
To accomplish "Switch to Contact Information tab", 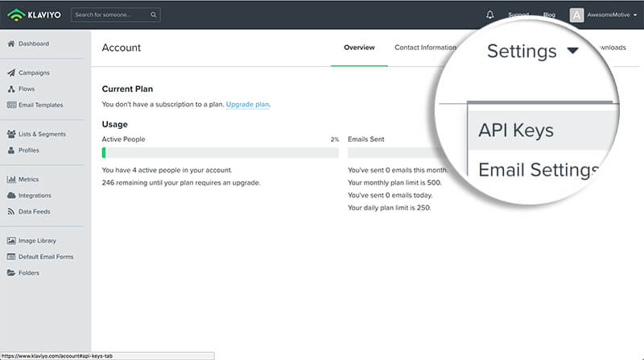I will pyautogui.click(x=426, y=48).
